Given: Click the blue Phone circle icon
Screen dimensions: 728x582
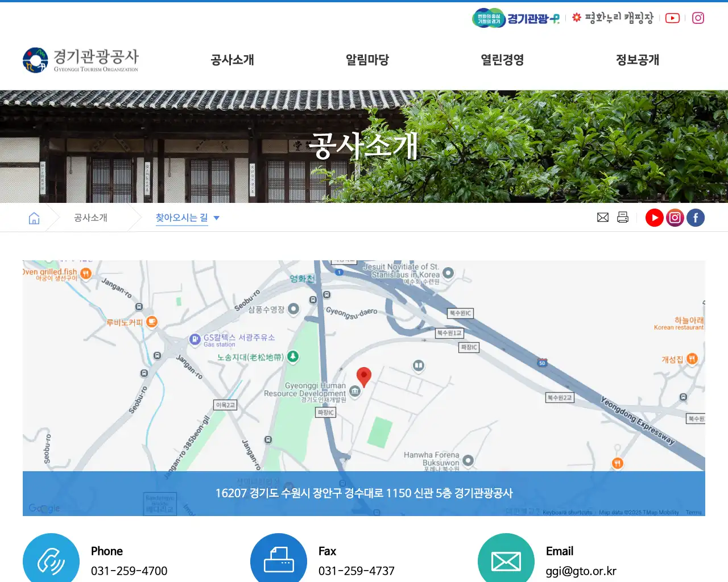Looking at the screenshot, I should coord(51,558).
